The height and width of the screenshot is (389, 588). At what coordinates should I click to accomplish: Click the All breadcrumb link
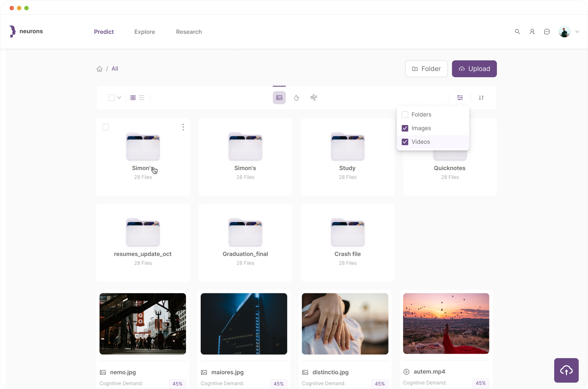point(115,69)
